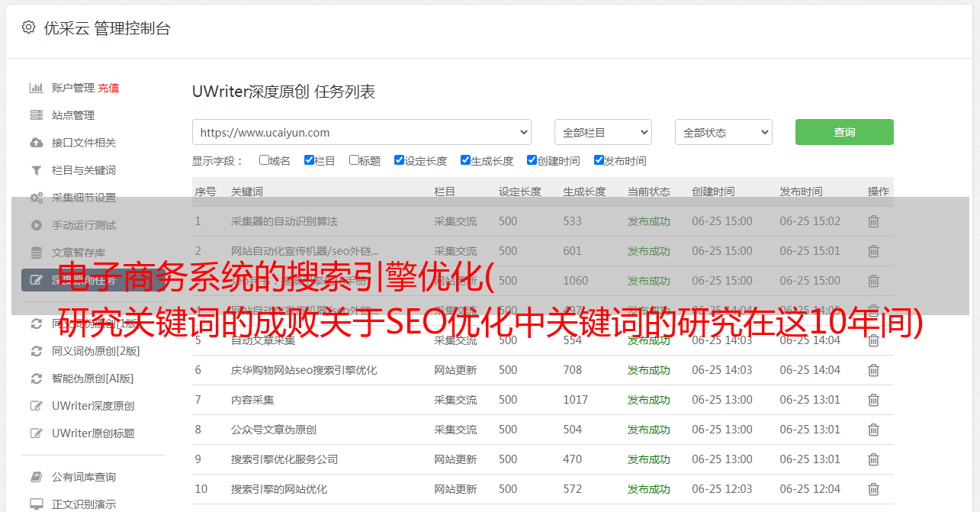Click the gear icon beside 优采云 管理控制台
This screenshot has width=980, height=512.
28,27
